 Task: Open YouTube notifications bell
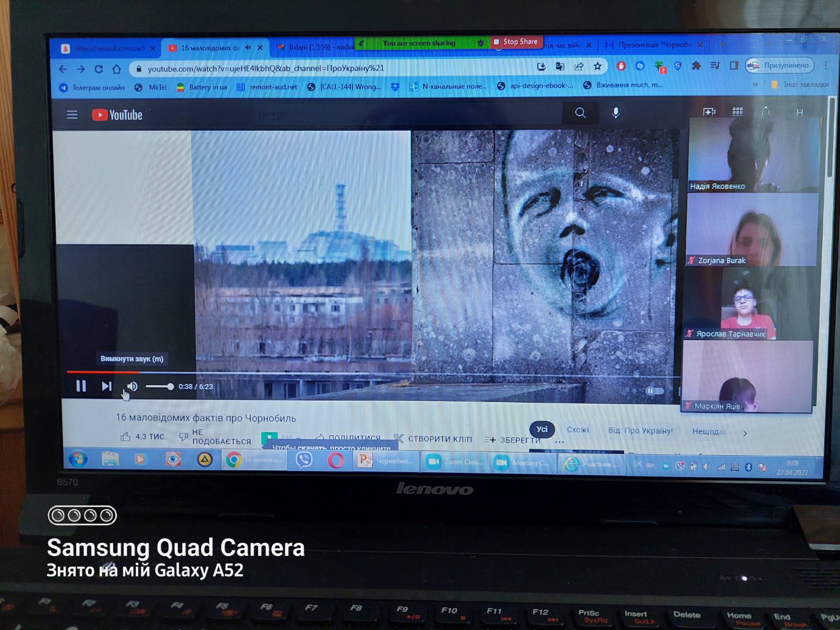[x=766, y=111]
